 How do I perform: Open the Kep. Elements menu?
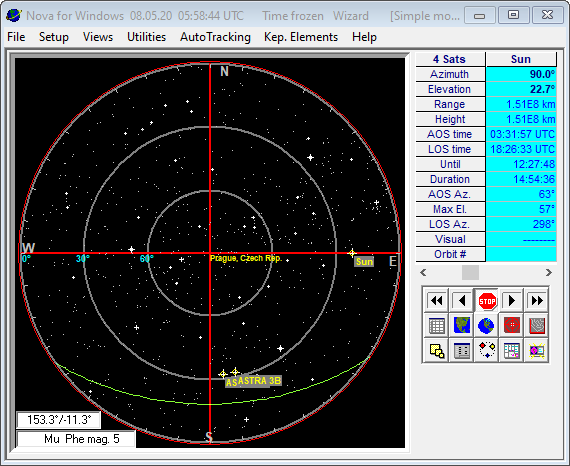301,37
